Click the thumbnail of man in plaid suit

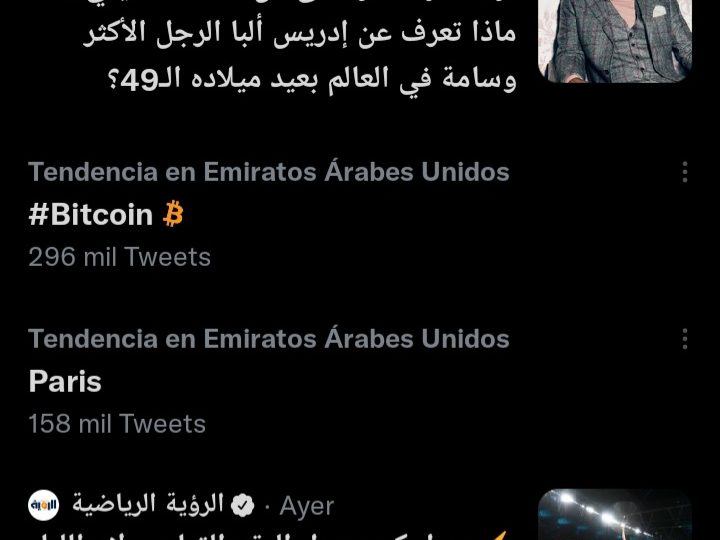(615, 41)
